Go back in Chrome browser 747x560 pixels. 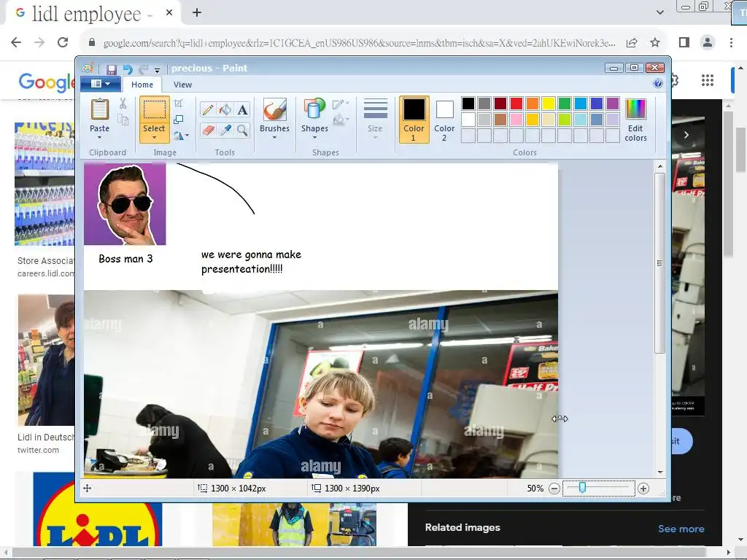(x=16, y=42)
